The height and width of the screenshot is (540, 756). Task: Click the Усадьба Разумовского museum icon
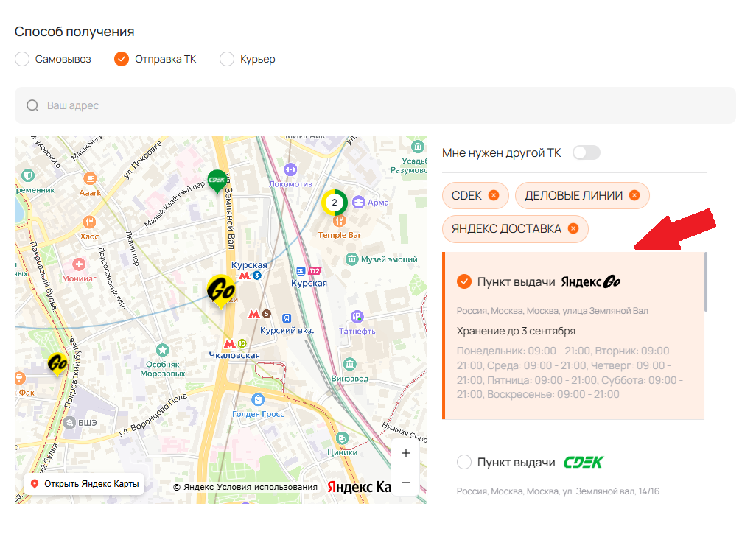[418, 146]
